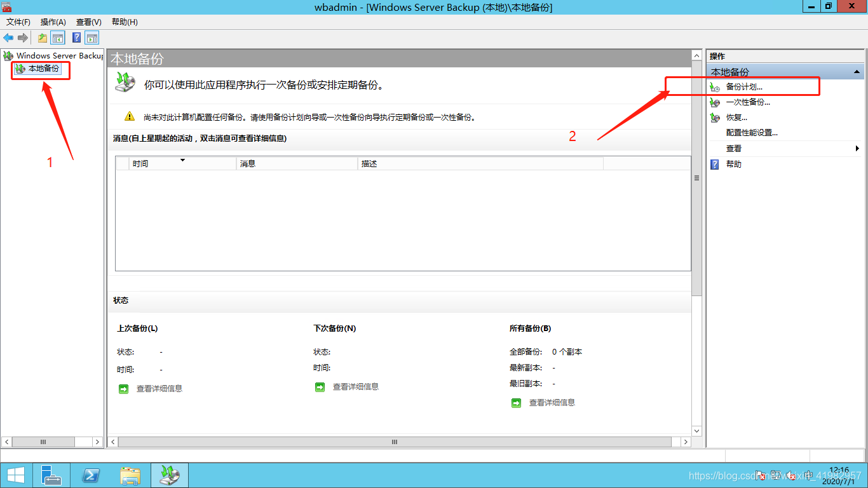Click the Windows Server Backup taskbar icon
The width and height of the screenshot is (868, 488).
[170, 475]
